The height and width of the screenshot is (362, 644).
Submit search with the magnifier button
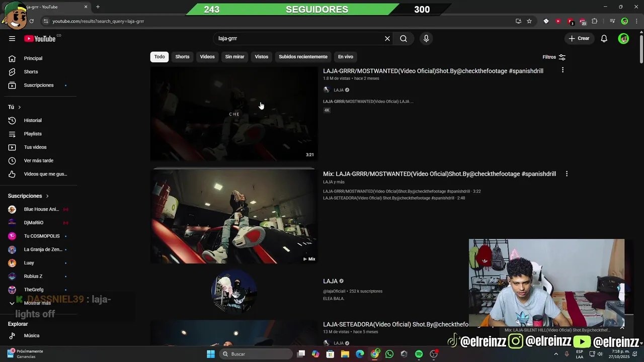pyautogui.click(x=404, y=39)
